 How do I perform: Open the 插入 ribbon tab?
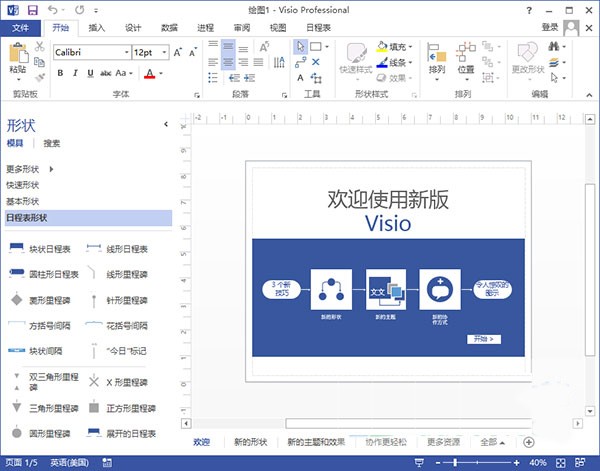97,28
